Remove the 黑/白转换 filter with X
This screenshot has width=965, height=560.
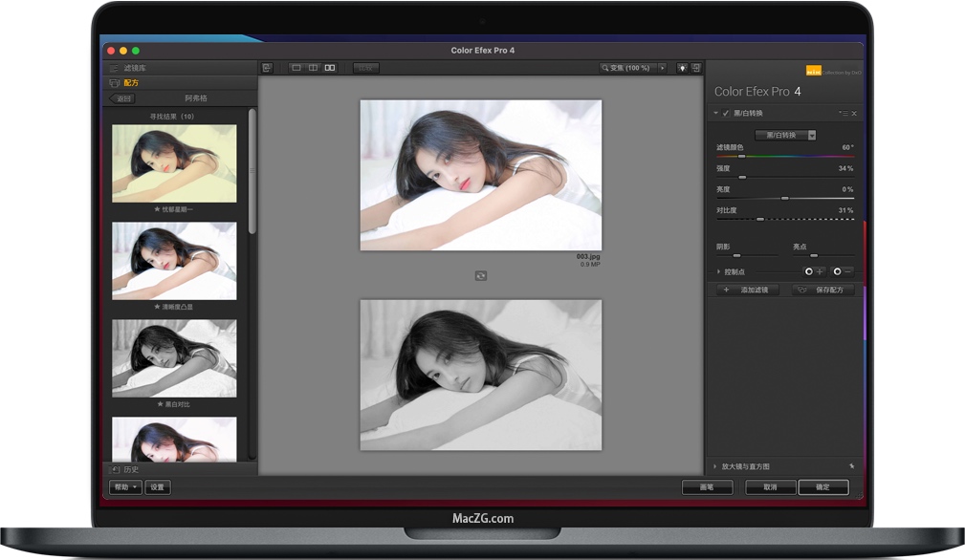854,114
